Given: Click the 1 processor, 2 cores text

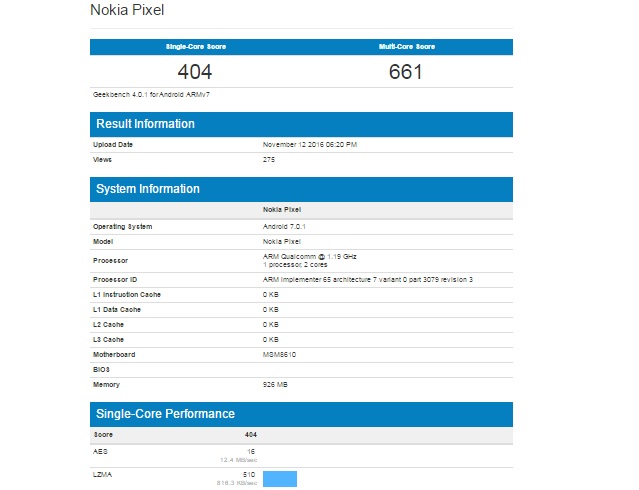Looking at the screenshot, I should pos(295,265).
